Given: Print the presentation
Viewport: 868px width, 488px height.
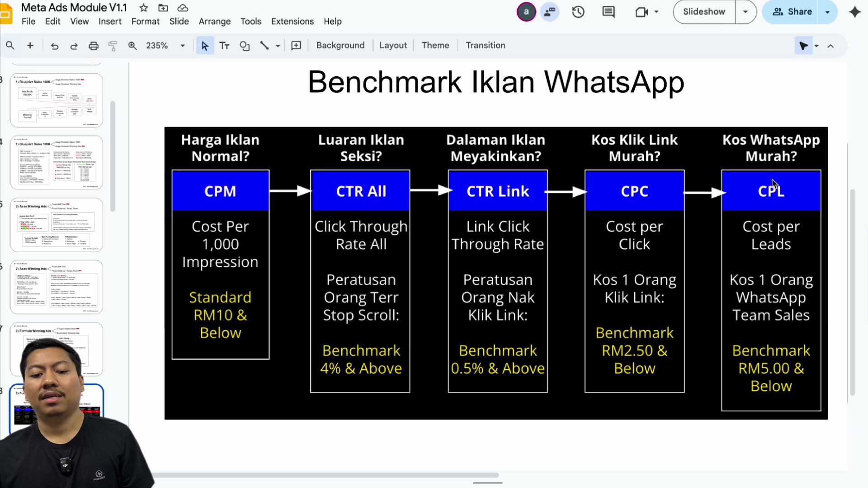Looking at the screenshot, I should click(x=93, y=46).
